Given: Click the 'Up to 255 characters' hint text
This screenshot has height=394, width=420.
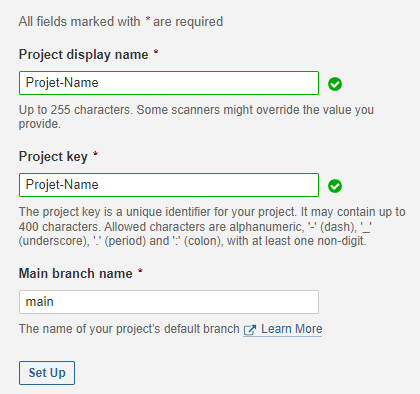Looking at the screenshot, I should tap(76, 110).
